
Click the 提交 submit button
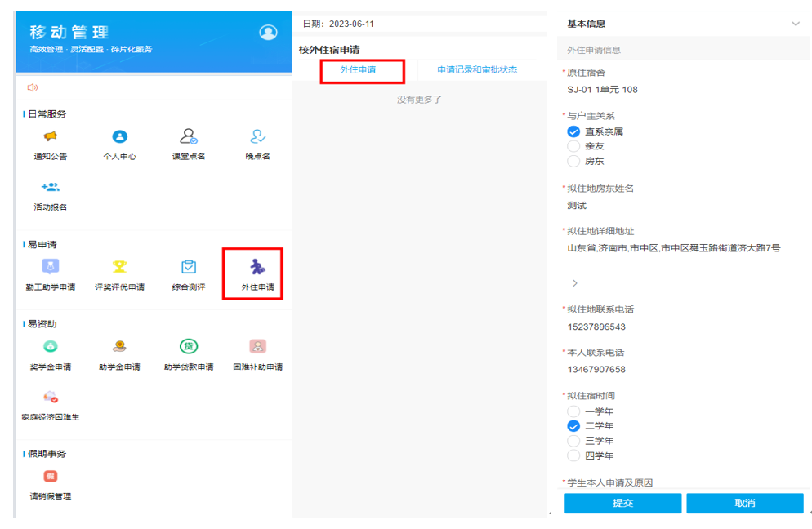click(622, 503)
